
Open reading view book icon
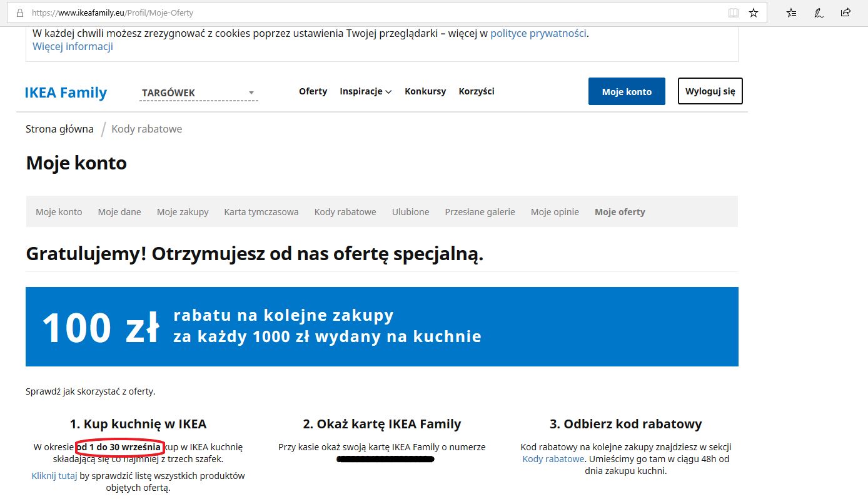(x=733, y=13)
